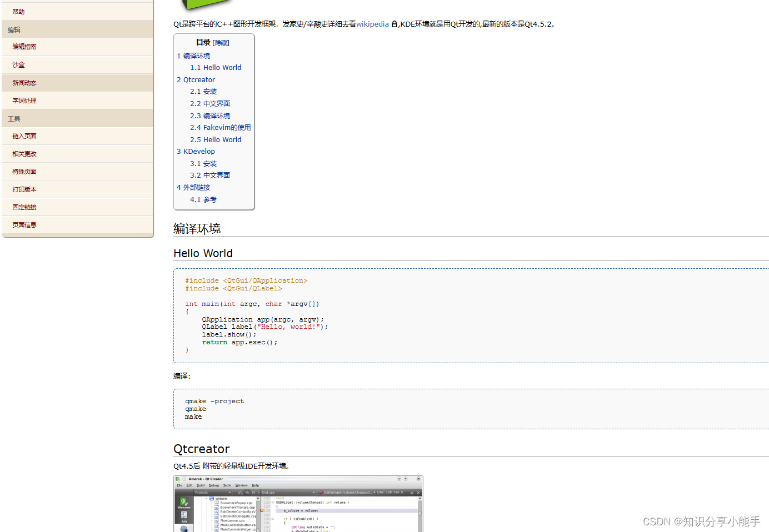This screenshot has width=769, height=532.
Task: Jump to contents entry 2.5 Hello World
Action: pyautogui.click(x=216, y=140)
